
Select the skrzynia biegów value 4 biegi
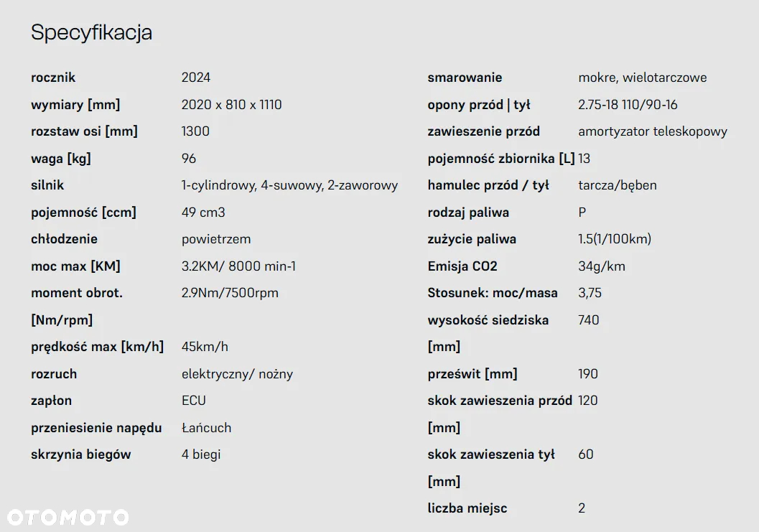click(201, 454)
